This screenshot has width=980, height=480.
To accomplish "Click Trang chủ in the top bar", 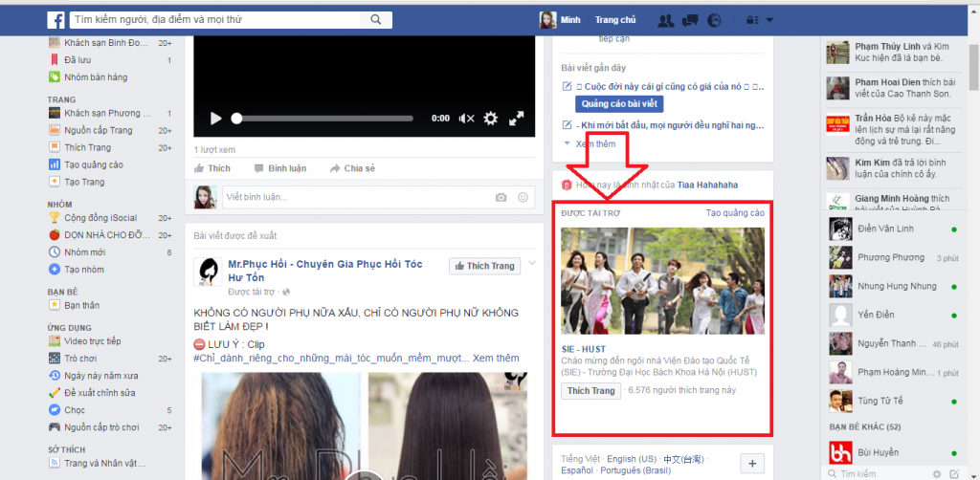I will click(x=615, y=20).
